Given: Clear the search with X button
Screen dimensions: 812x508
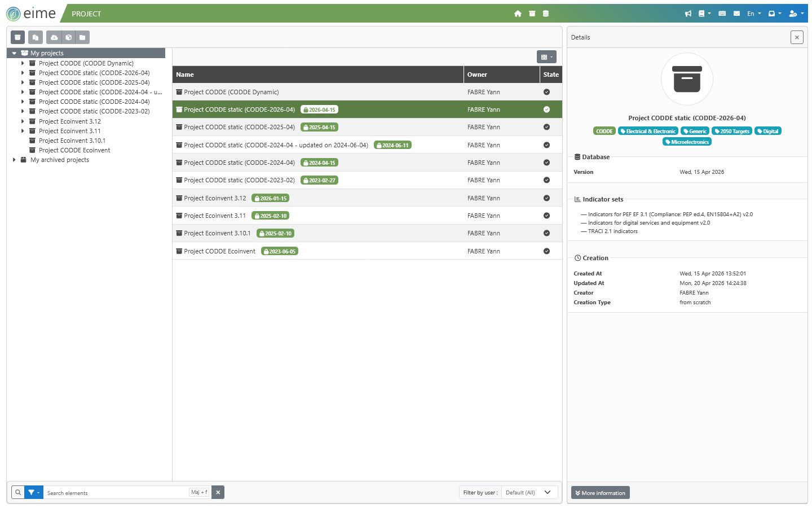Looking at the screenshot, I should coord(218,492).
